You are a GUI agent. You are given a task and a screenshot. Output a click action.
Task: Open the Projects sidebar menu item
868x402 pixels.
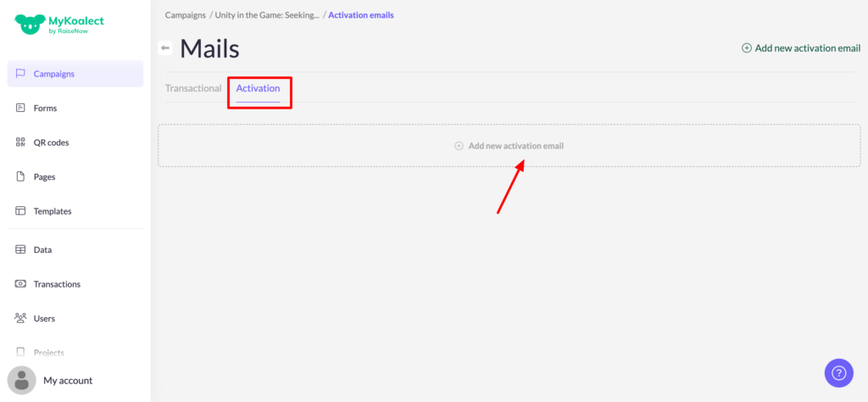tap(48, 352)
